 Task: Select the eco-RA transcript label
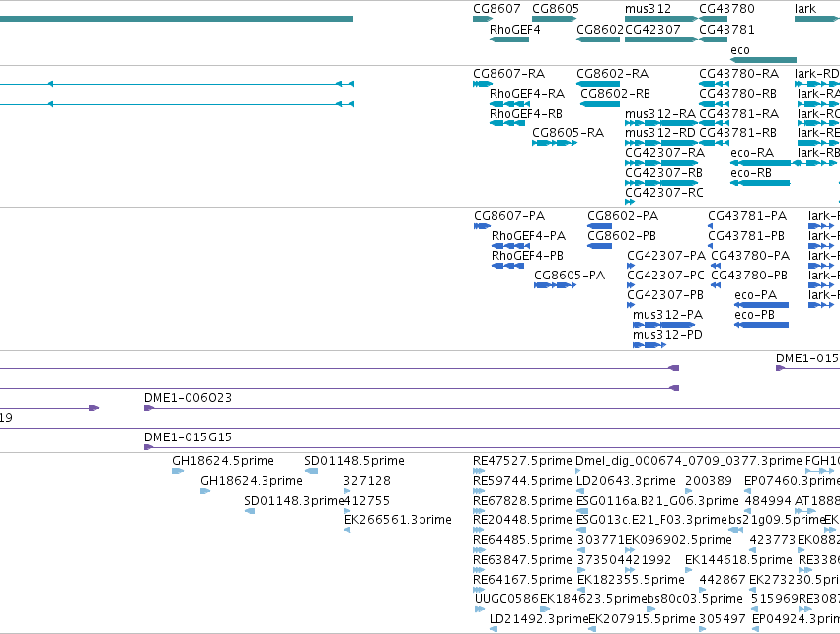(x=752, y=153)
